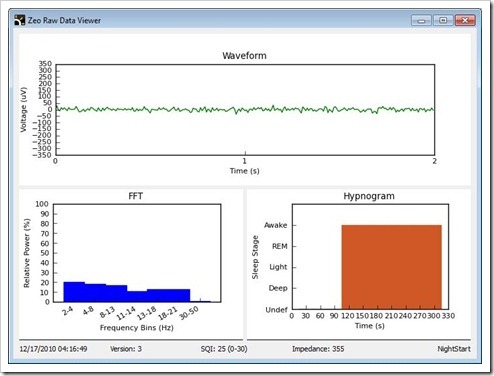Maximize the Zeo Raw Data Viewer window
Screen dimensions: 494x376
point(443,20)
